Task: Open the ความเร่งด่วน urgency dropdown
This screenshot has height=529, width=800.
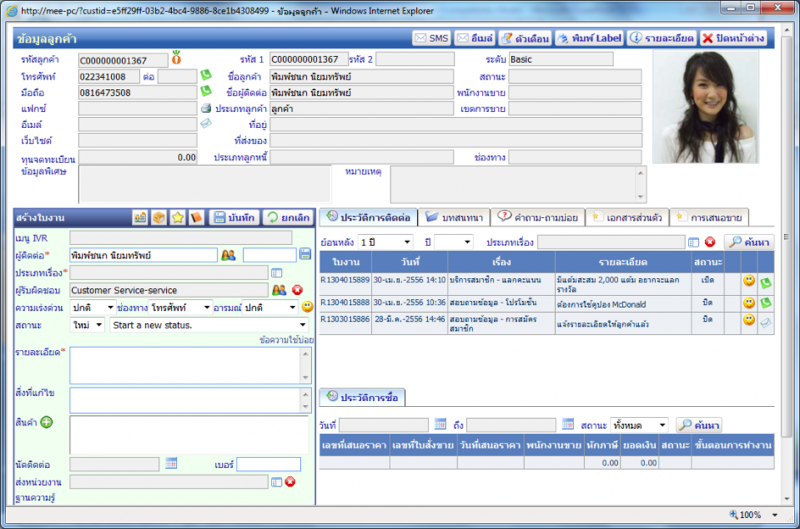Action: tap(92, 308)
